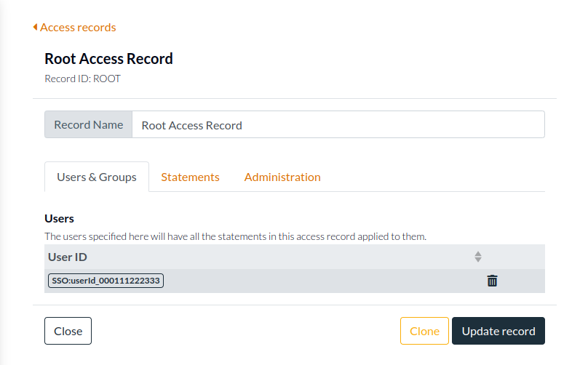Click the back caret beside Access records
The width and height of the screenshot is (588, 365).
(35, 28)
